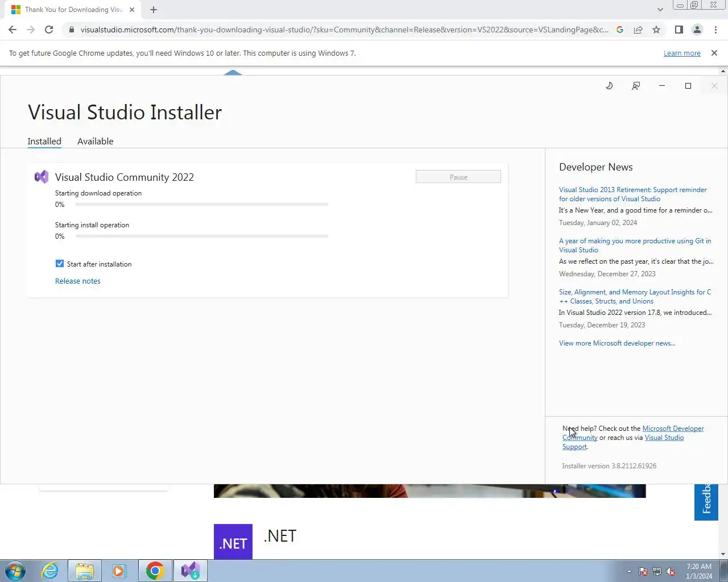
Task: Open Size, Alignment, and Memory Layout article
Action: [x=635, y=297]
